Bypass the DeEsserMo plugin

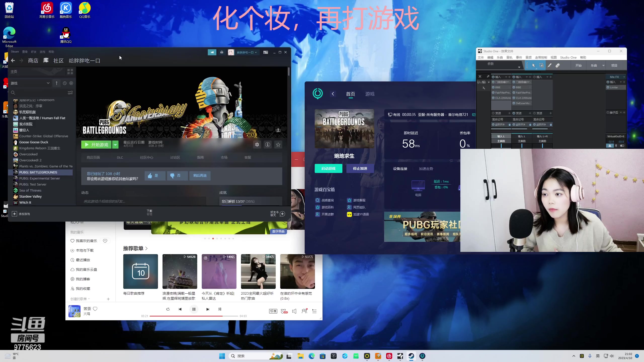[514, 103]
